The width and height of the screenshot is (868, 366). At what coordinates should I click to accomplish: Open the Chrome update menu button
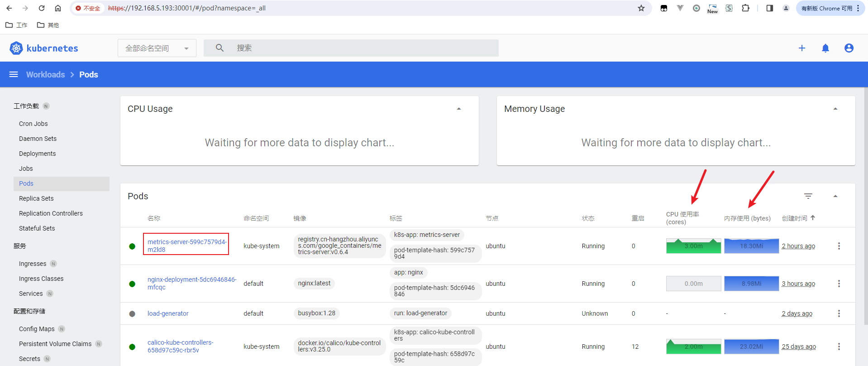pos(830,8)
